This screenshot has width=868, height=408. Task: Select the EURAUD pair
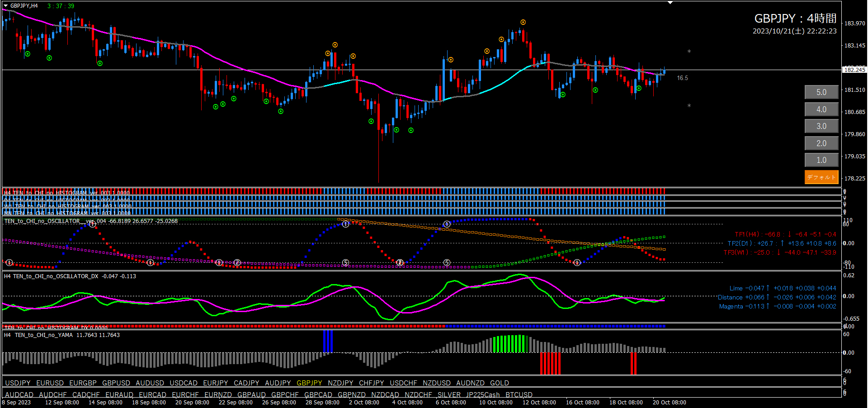pyautogui.click(x=120, y=395)
